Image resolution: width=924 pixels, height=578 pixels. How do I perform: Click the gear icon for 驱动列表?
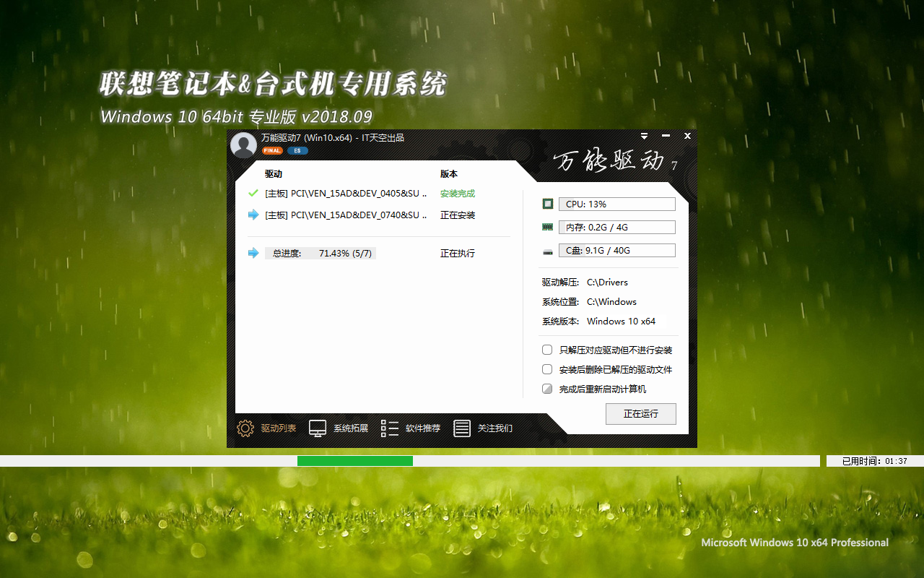click(x=245, y=428)
